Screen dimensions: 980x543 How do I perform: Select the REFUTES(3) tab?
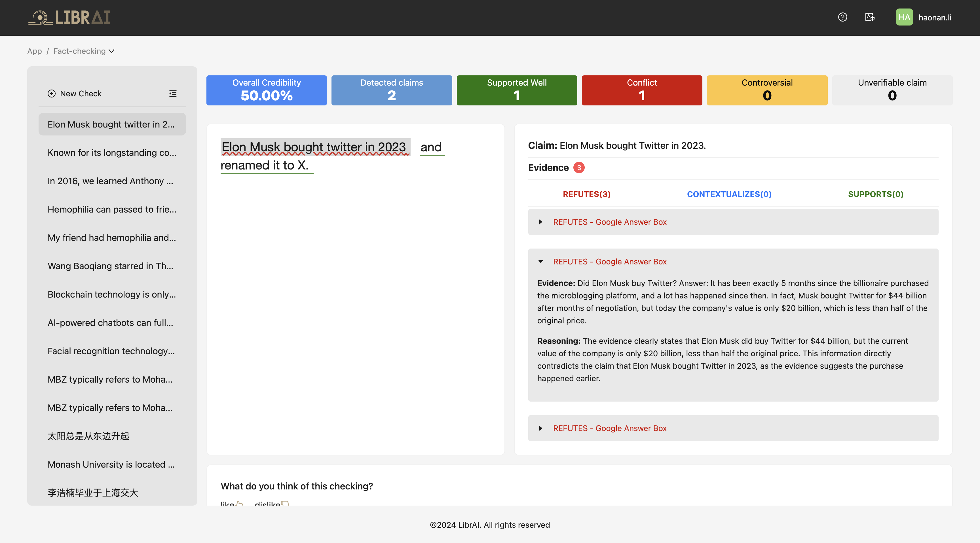[x=586, y=194]
